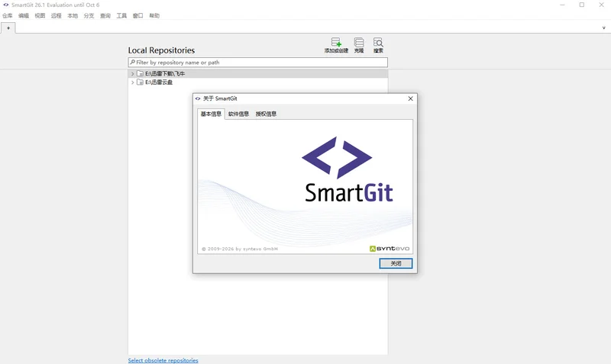Click the folder icon of E:\迅雷云盘
611x364 pixels.
click(140, 82)
